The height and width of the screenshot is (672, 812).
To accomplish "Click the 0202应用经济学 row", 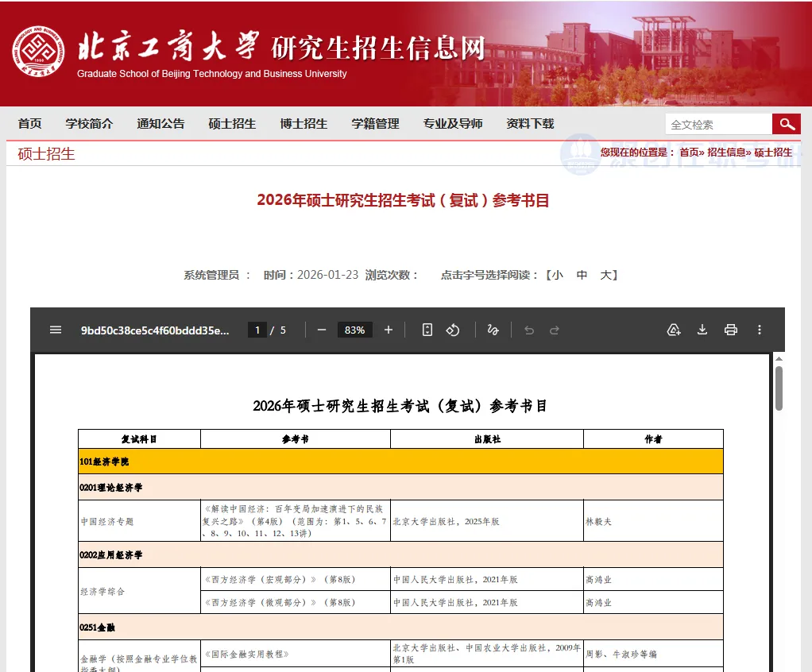I will 400,554.
